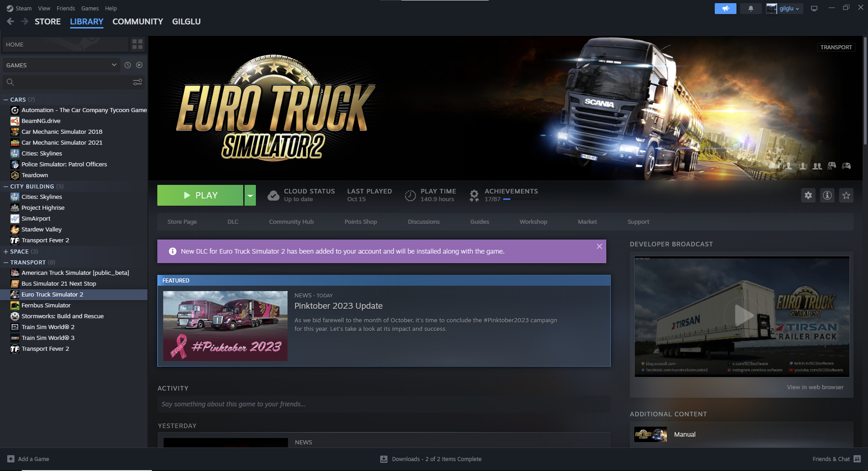Screen dimensions: 868x471
Task: Click the ready-to-play filter icon
Action: coord(139,65)
